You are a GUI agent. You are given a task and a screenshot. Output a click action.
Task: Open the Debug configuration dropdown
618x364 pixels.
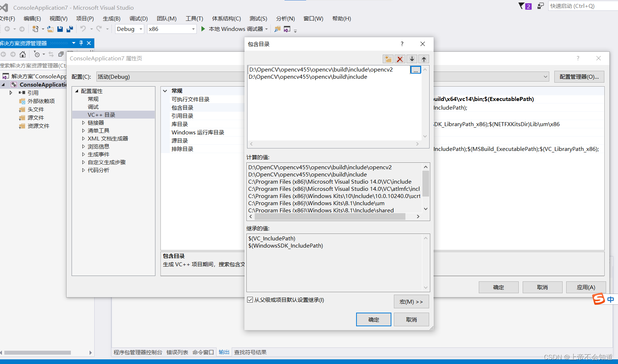click(x=129, y=29)
